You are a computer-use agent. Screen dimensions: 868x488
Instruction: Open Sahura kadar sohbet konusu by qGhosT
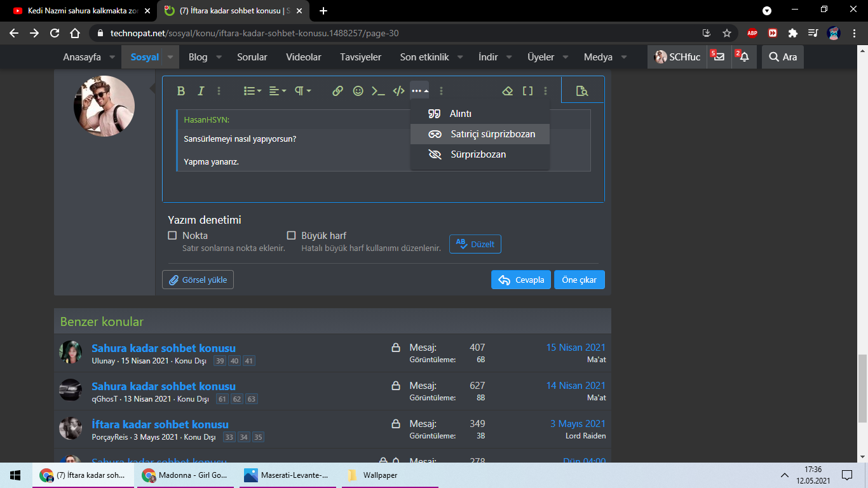click(x=163, y=386)
